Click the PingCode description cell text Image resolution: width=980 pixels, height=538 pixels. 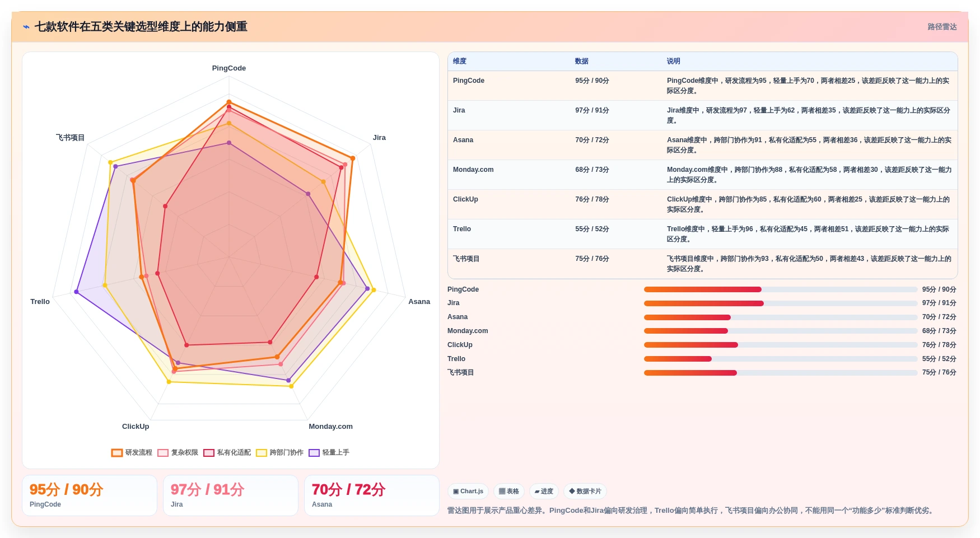tap(809, 86)
